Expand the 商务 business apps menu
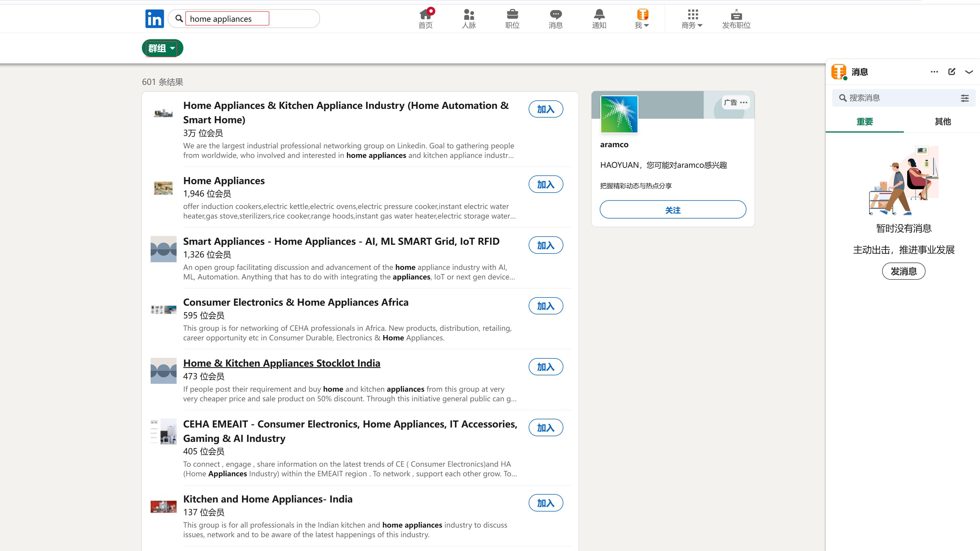980x551 pixels. [692, 19]
